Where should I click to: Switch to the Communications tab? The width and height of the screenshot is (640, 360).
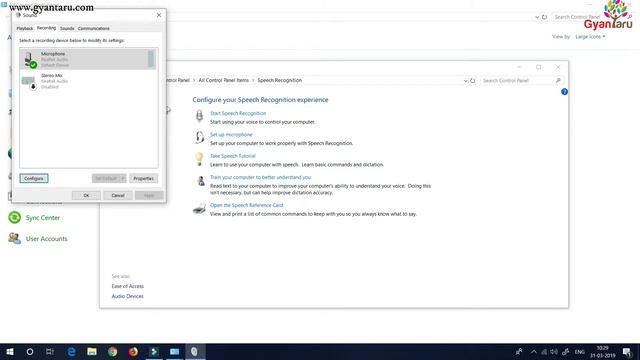[x=93, y=29]
